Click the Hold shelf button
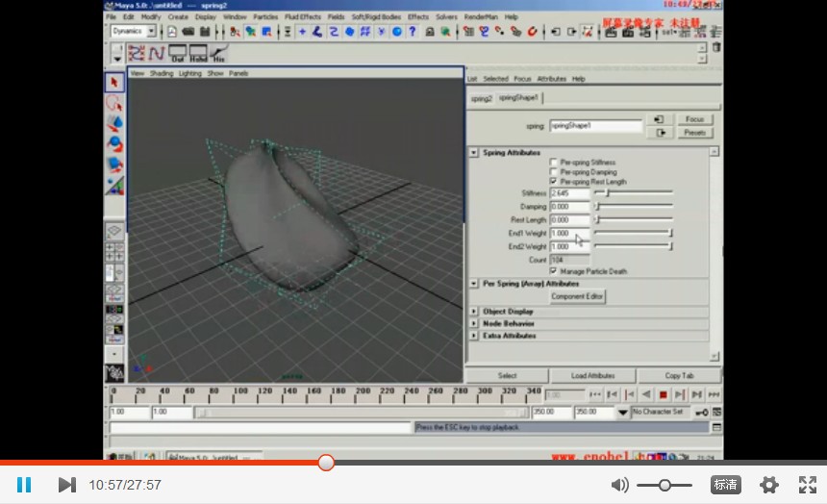 tap(198, 53)
